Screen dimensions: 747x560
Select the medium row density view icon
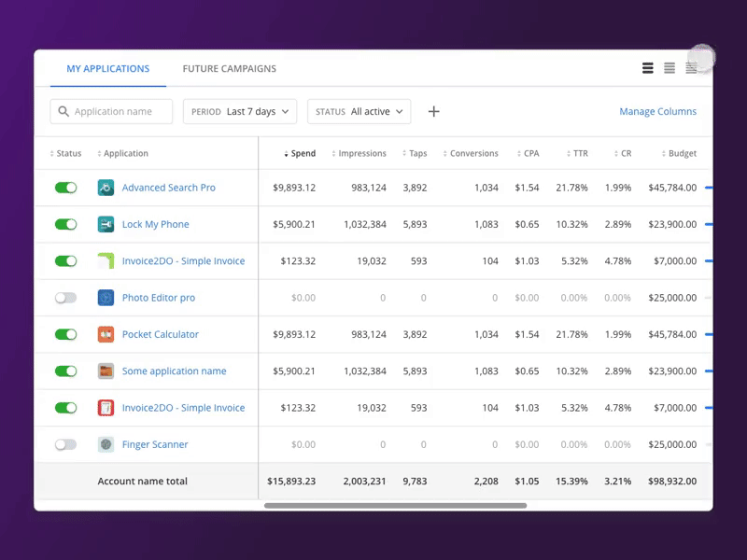[x=669, y=68]
